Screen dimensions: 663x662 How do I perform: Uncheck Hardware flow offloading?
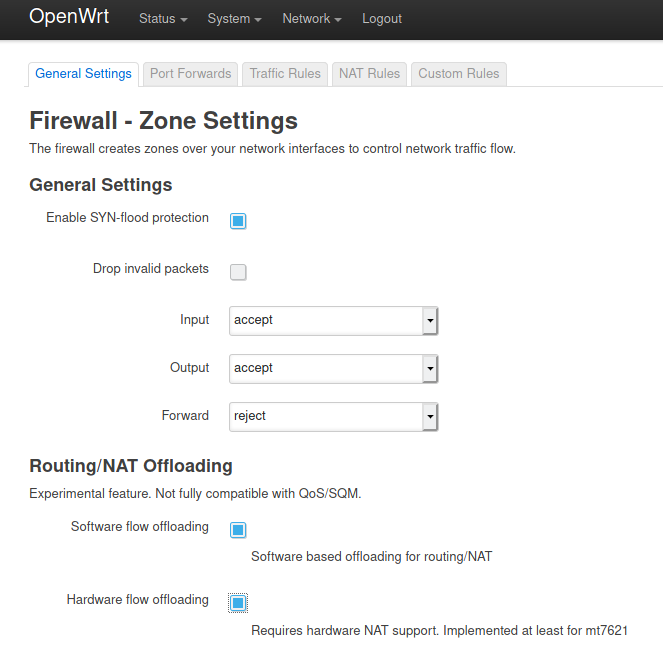click(x=238, y=603)
